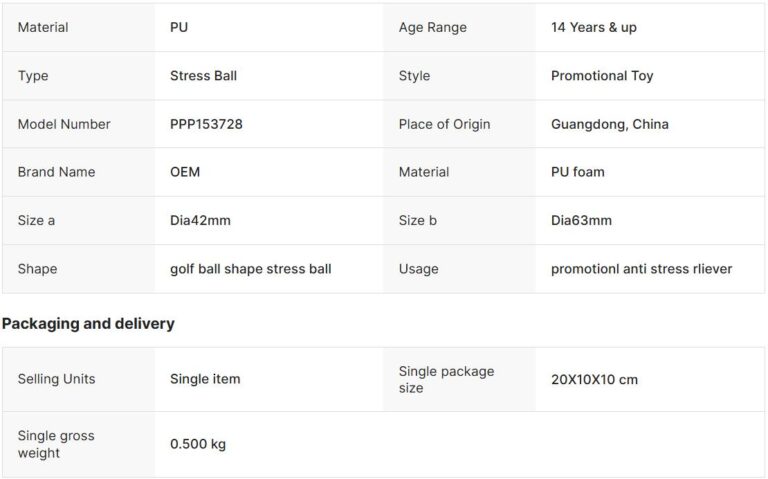The height and width of the screenshot is (479, 768).
Task: Click the 'PU foam' material value
Action: tap(578, 172)
